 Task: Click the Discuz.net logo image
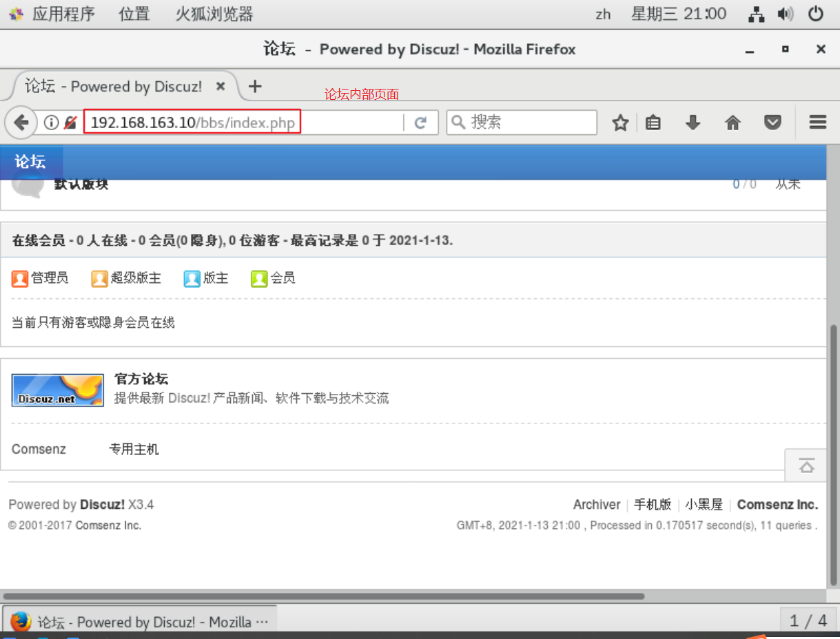58,390
